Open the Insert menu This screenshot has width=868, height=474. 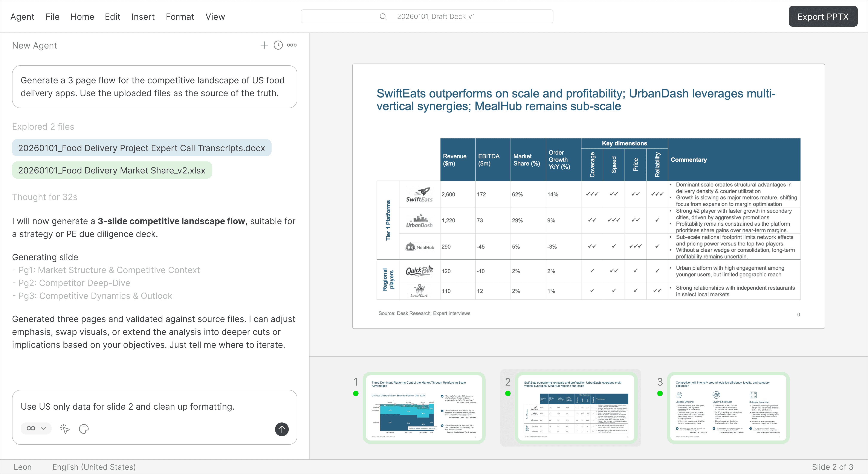tap(143, 17)
